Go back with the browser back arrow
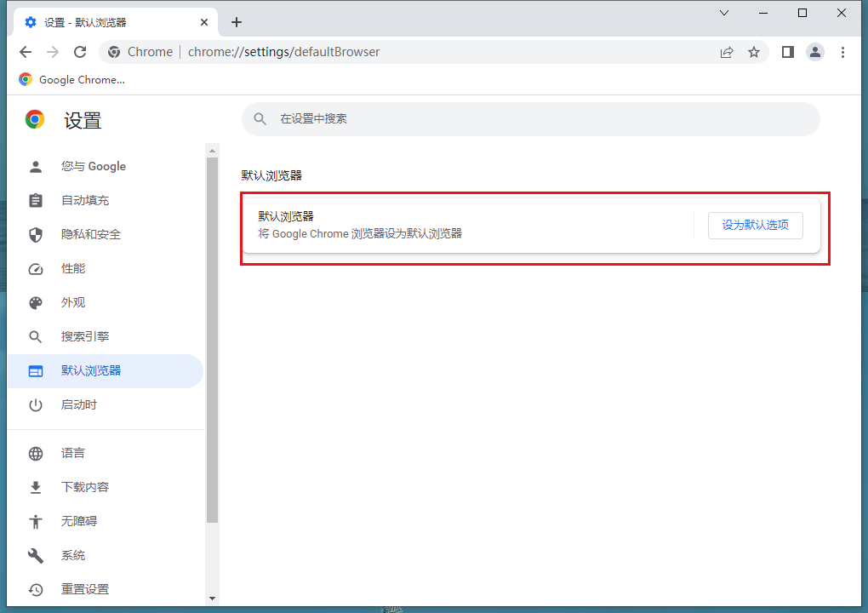This screenshot has height=613, width=868. (x=26, y=52)
